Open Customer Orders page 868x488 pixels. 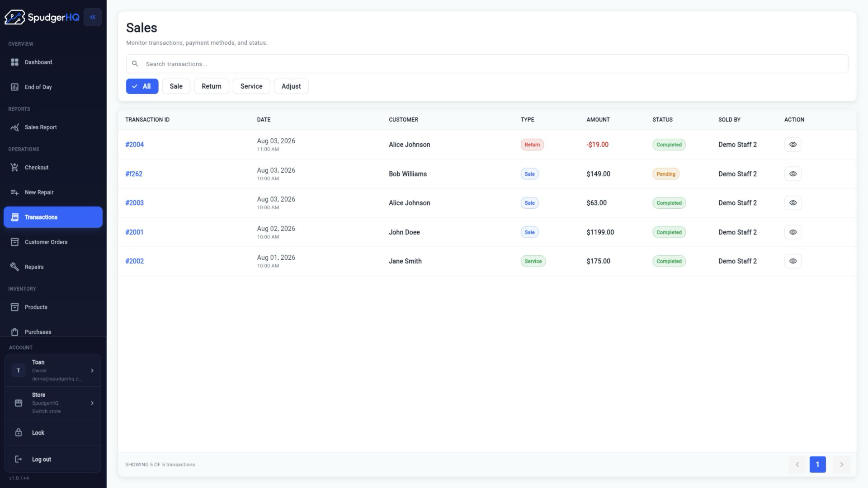click(x=53, y=242)
